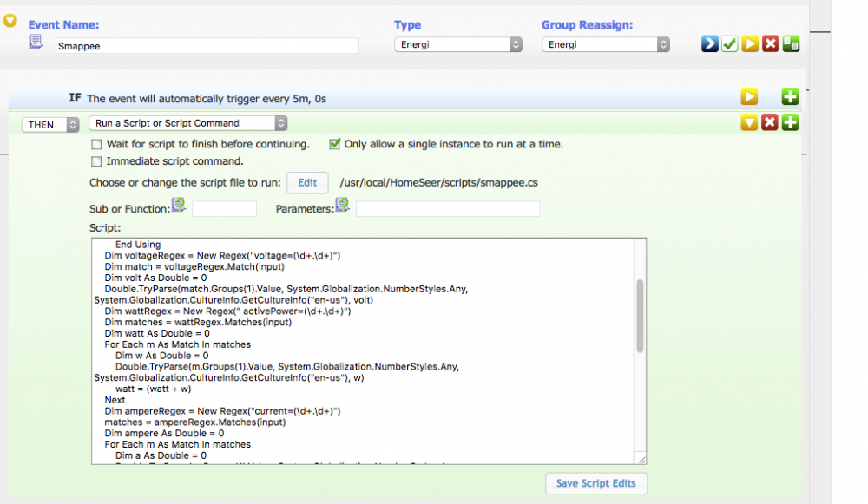Click the Edit button for script file
This screenshot has height=504, width=868.
[x=307, y=183]
